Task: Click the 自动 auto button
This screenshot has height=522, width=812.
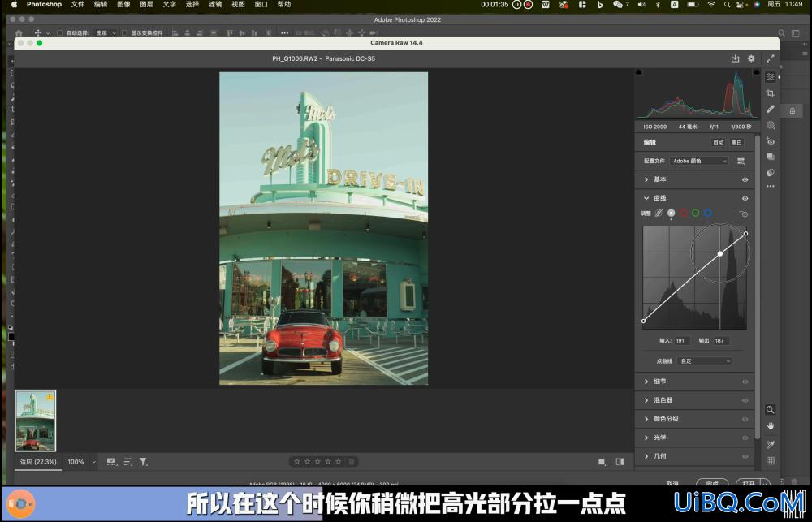Action: (719, 142)
